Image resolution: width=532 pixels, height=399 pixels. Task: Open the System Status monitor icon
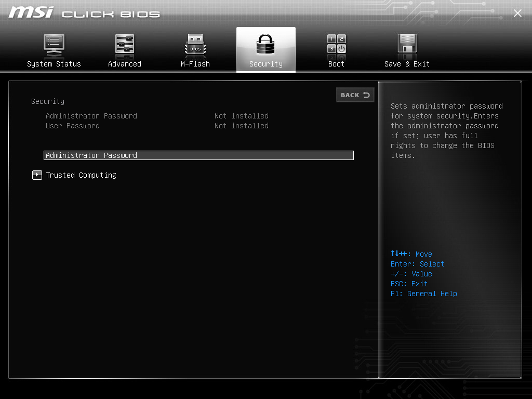[54, 45]
